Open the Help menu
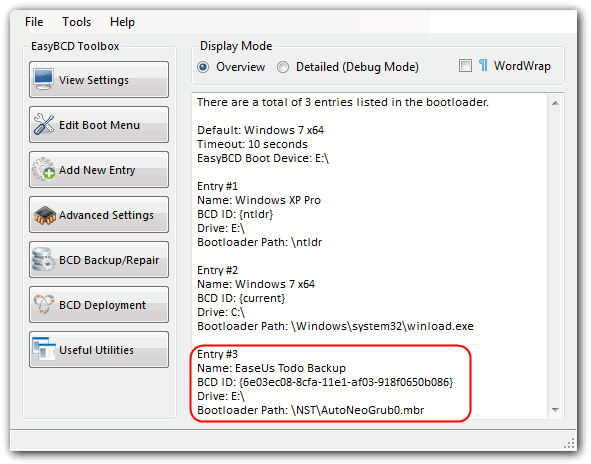The width and height of the screenshot is (591, 464). 122,22
